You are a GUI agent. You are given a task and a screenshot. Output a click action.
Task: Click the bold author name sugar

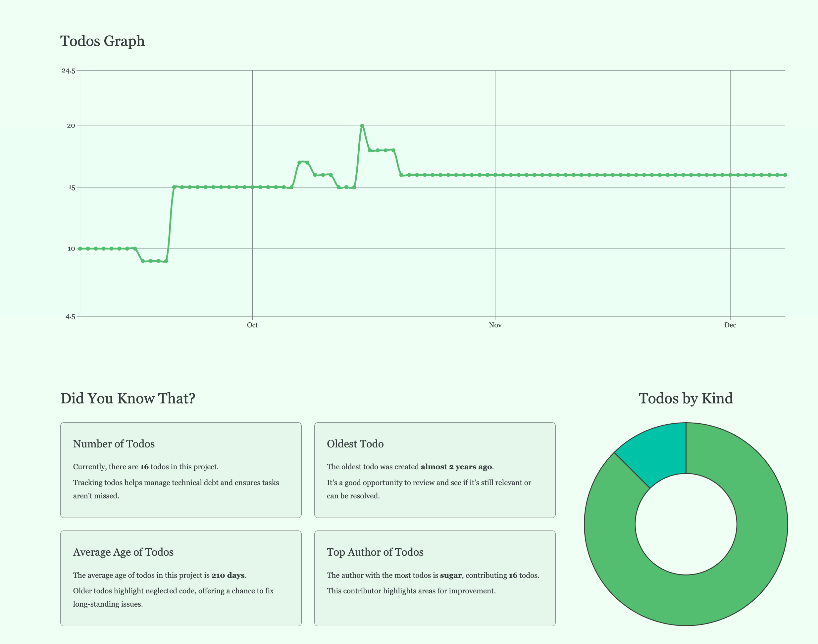point(450,575)
